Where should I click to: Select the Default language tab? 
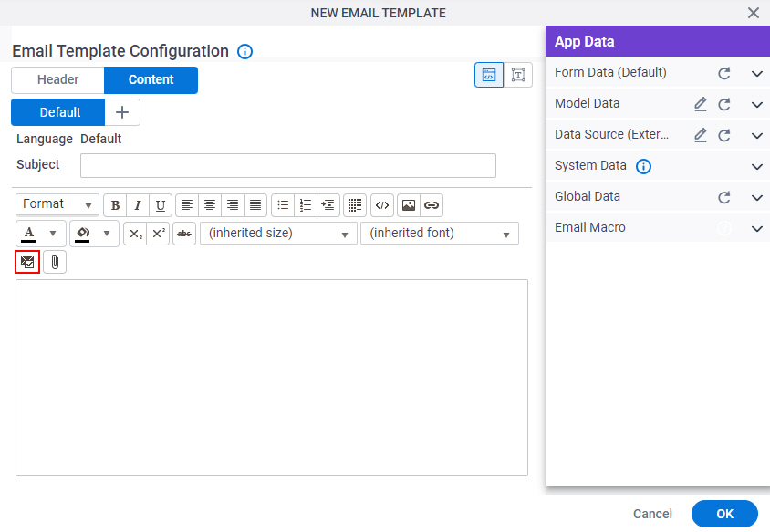point(58,112)
